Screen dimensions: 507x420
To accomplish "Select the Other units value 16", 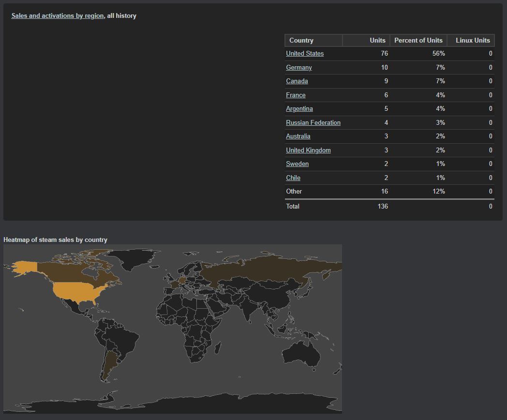I will click(x=384, y=192).
